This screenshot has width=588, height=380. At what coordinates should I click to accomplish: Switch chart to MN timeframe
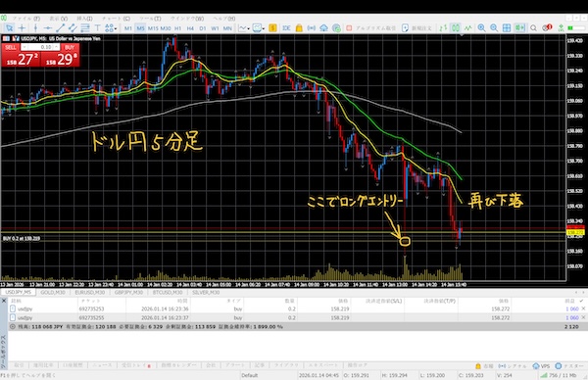(227, 28)
